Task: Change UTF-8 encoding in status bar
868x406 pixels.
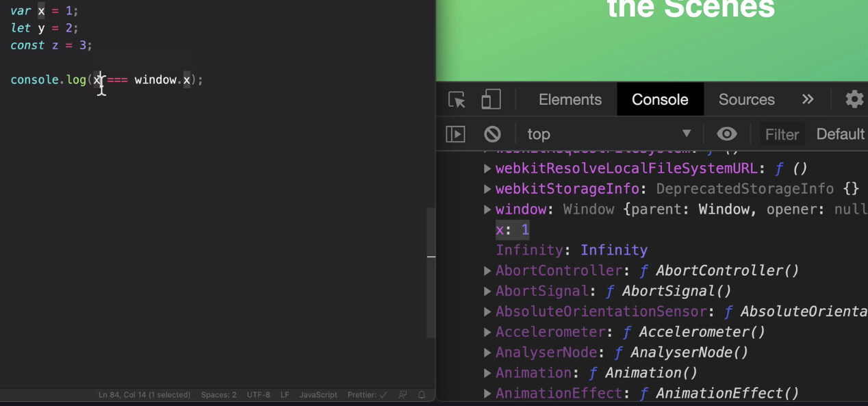Action: pos(258,395)
